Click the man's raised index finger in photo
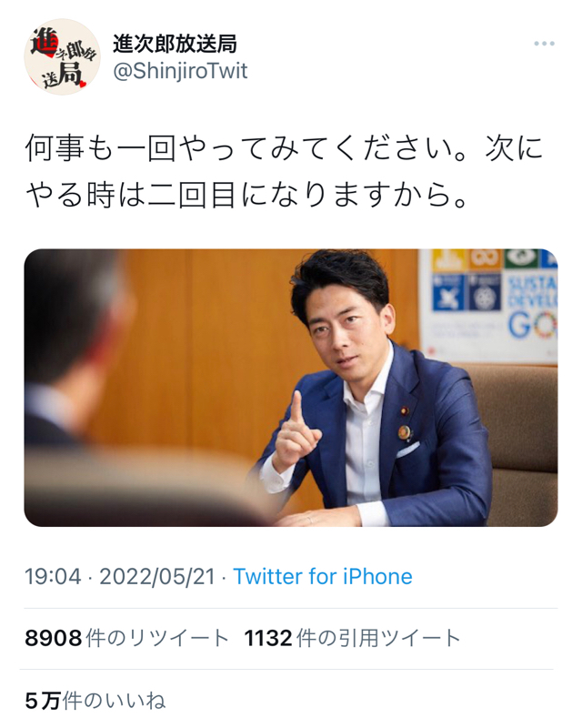 tap(296, 408)
